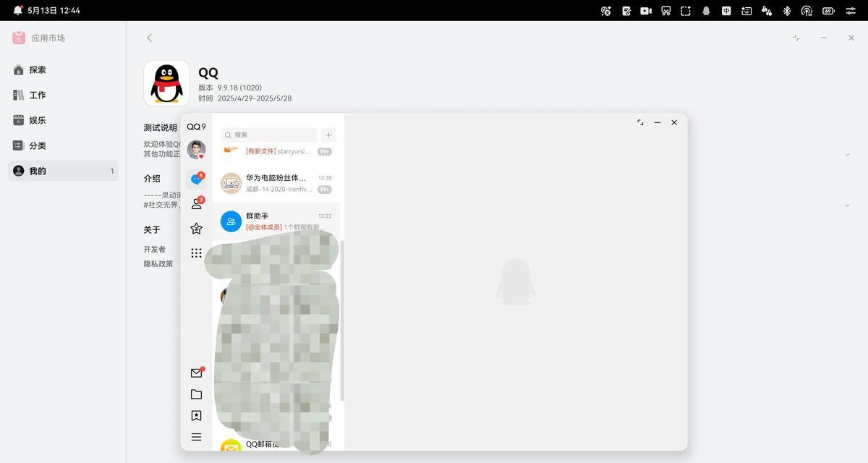Viewport: 868px width, 463px height.
Task: Open 工作 in the App Market sidebar
Action: click(63, 95)
